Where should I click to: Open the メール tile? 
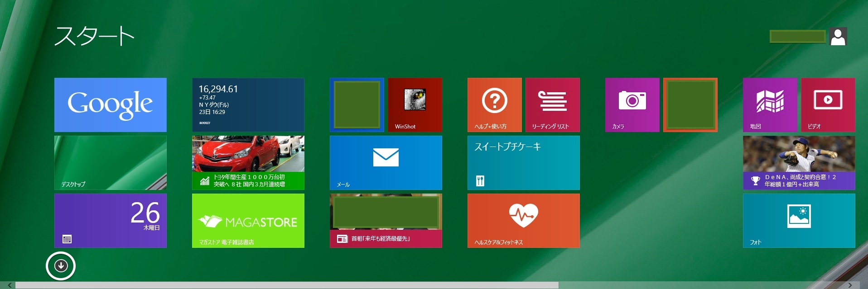[386, 163]
